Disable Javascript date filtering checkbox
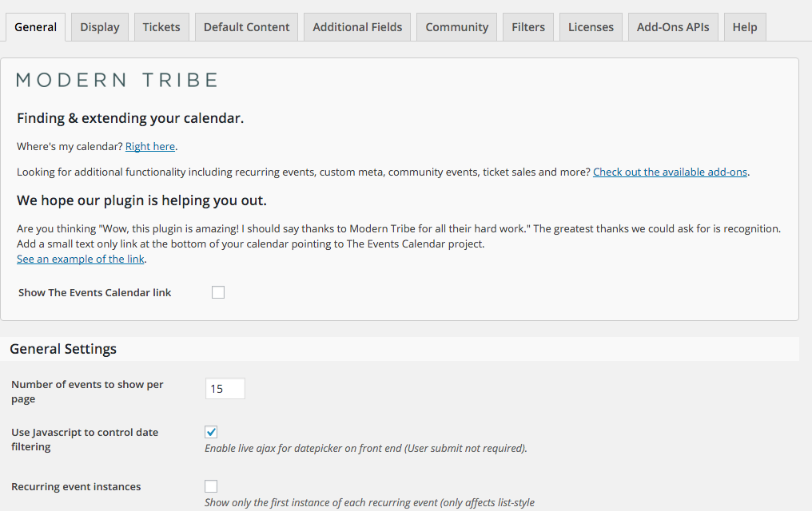 pos(211,432)
